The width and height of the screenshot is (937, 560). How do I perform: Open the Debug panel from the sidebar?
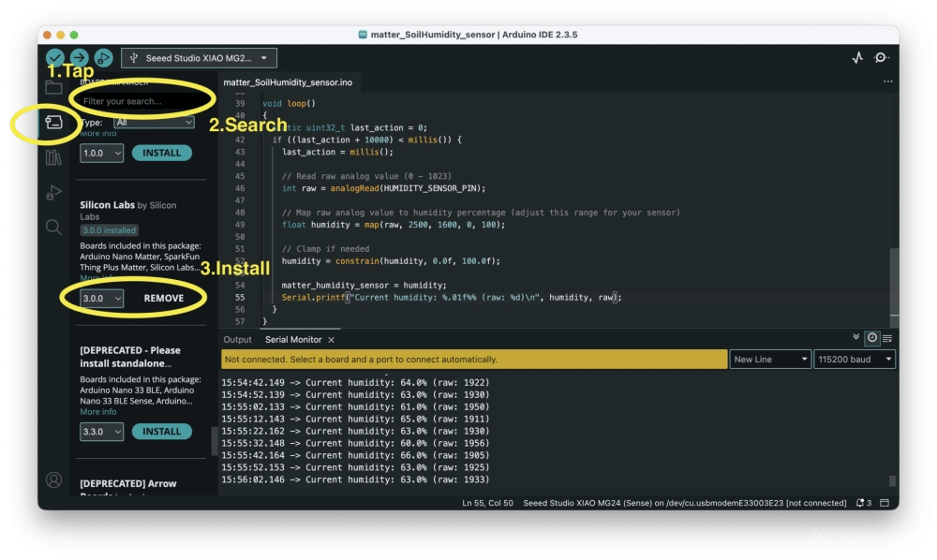pyautogui.click(x=53, y=193)
